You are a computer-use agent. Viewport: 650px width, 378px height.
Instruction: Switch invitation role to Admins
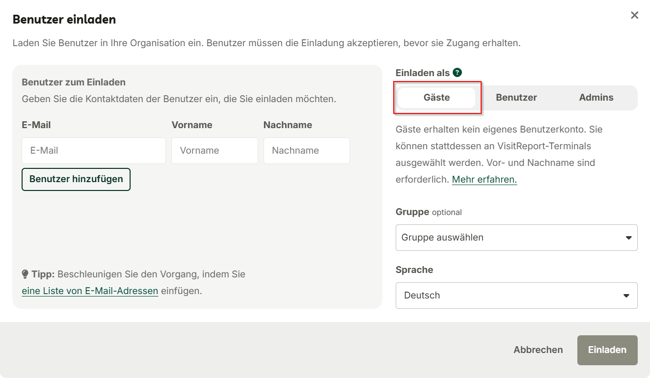(596, 97)
